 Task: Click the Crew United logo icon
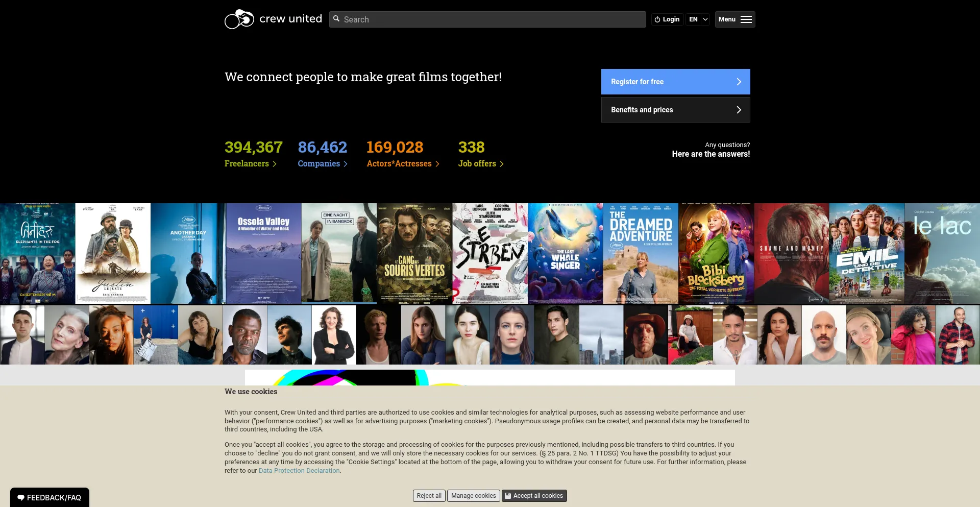coord(239,19)
